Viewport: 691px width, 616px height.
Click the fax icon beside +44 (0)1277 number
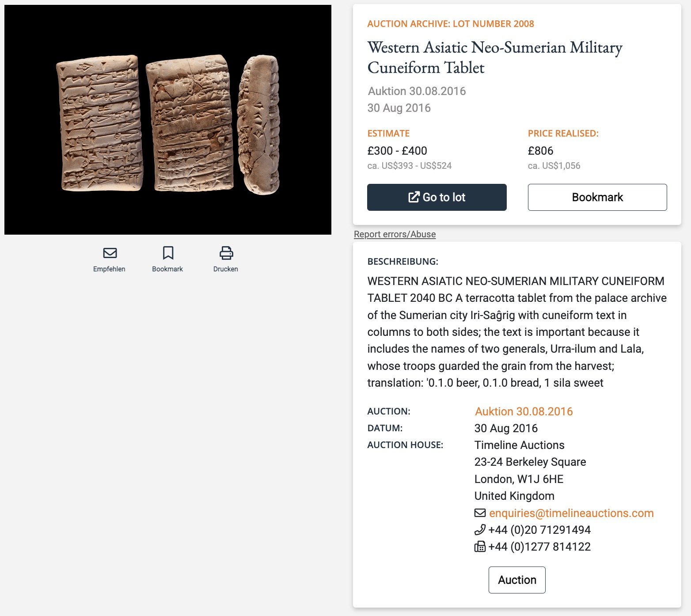tap(480, 547)
